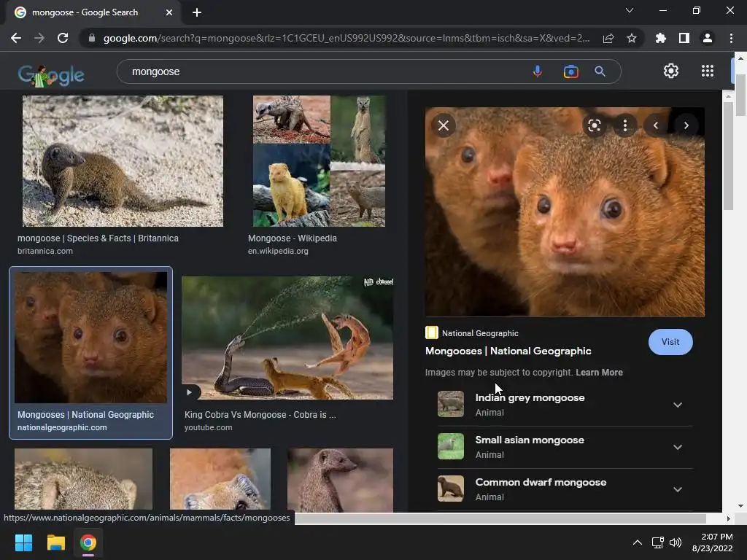Screen dimensions: 747x560
Task: Open Mongoose - Wikipedia result link
Action: (292, 238)
